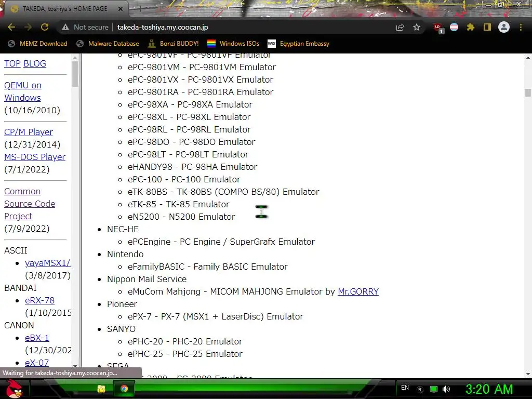Click the ePC-98DO - PC-98DO Emulator entry
Image resolution: width=532 pixels, height=399 pixels.
(x=191, y=142)
